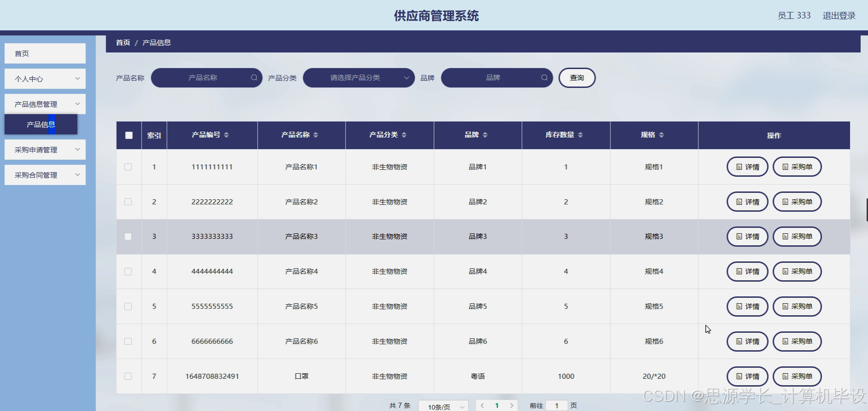Open the 请选择产品分类 dropdown
This screenshot has width=868, height=411.
[359, 78]
